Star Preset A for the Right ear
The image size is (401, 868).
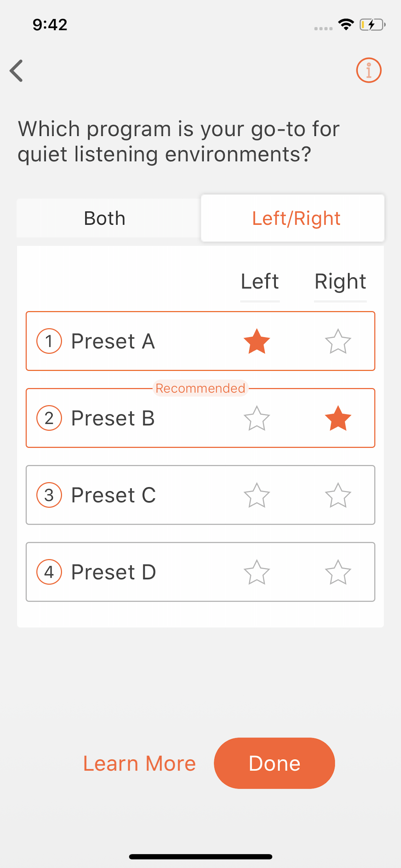pos(338,341)
